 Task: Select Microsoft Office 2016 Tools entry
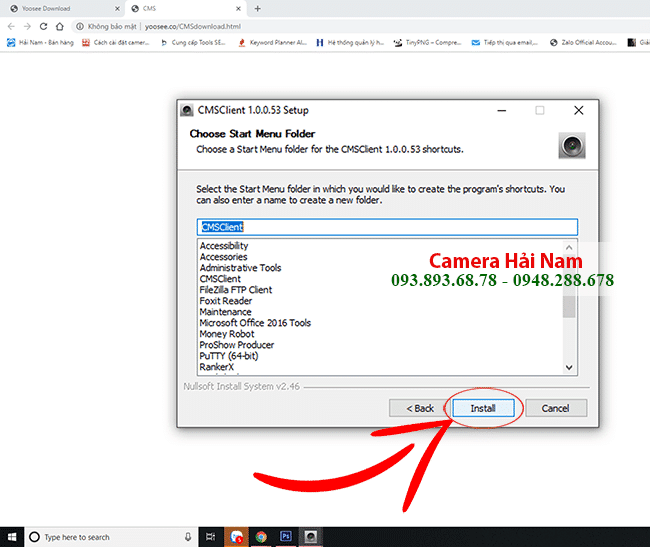click(255, 323)
